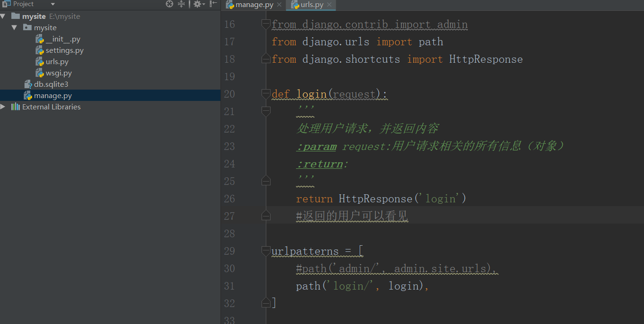
Task: Click "path('login/', login)" on line 31
Action: (x=360, y=286)
